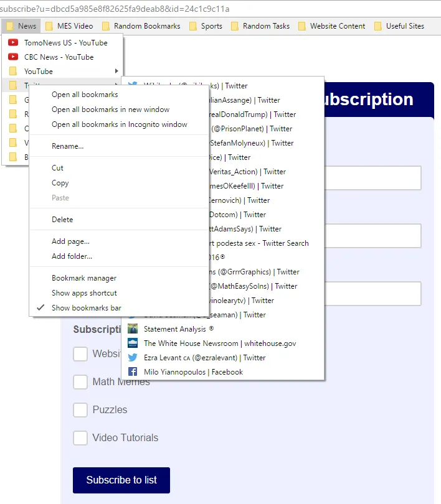
Task: Open the Veritas_Action Twitter bookmark
Action: 266,172
